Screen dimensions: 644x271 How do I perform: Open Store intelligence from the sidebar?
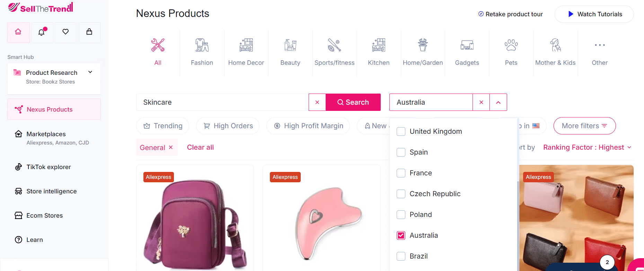[51, 191]
